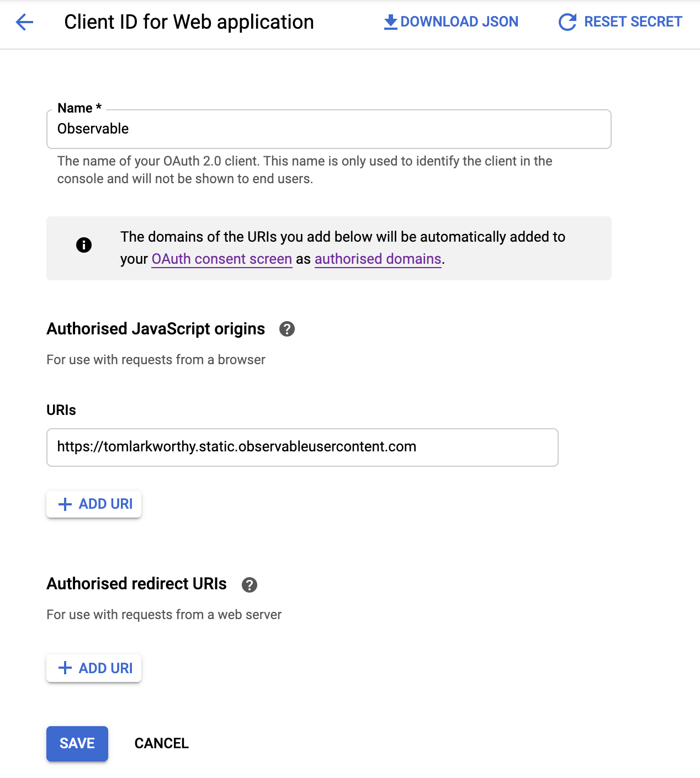Save the OAuth client settings

coord(77,743)
